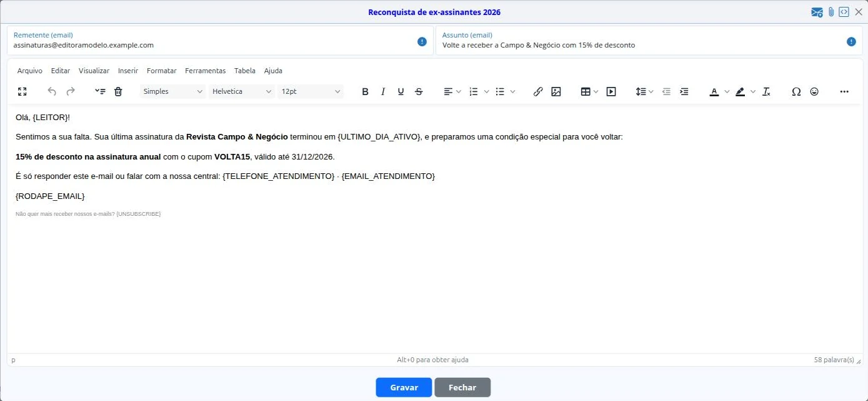Click the text alignment icon
868x401 pixels.
point(448,91)
